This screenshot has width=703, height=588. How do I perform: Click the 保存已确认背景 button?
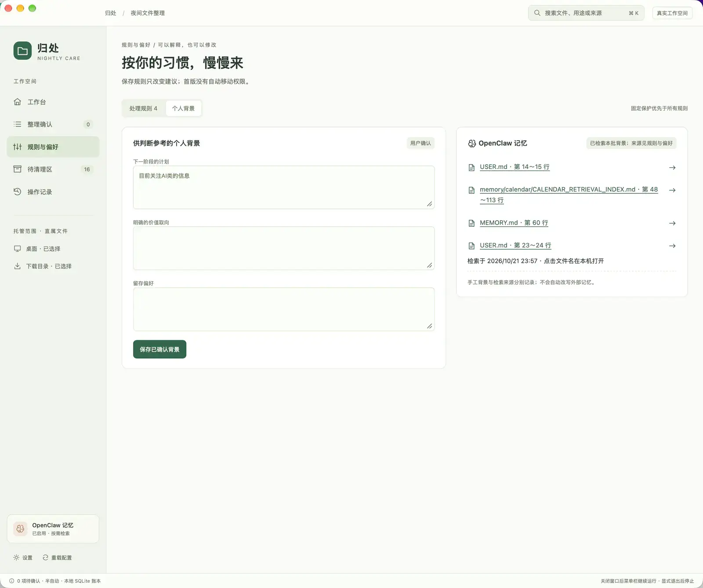pyautogui.click(x=159, y=349)
